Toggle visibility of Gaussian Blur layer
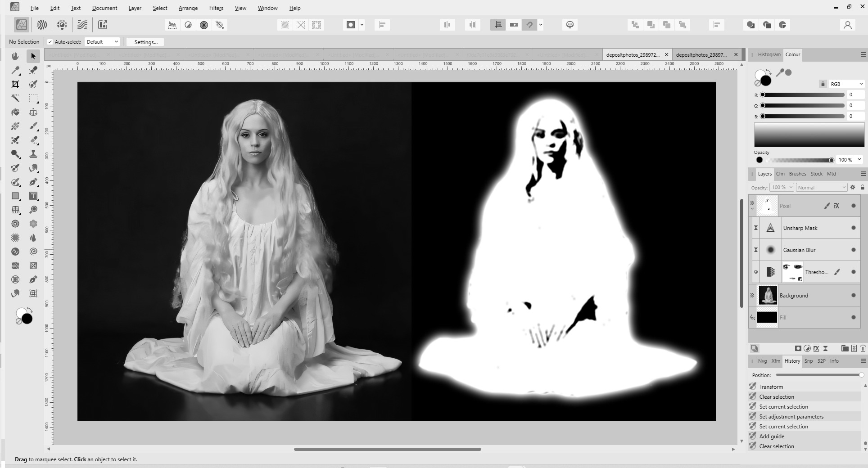This screenshot has height=468, width=868. 853,250
